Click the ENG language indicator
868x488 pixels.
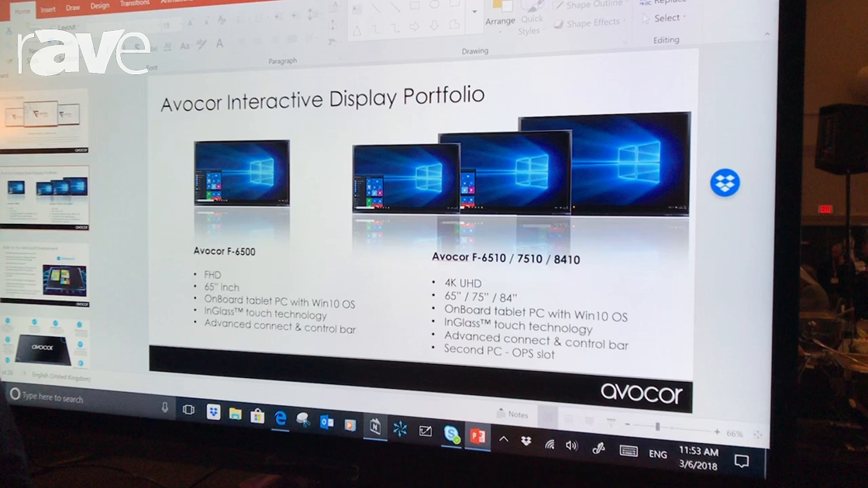(658, 454)
